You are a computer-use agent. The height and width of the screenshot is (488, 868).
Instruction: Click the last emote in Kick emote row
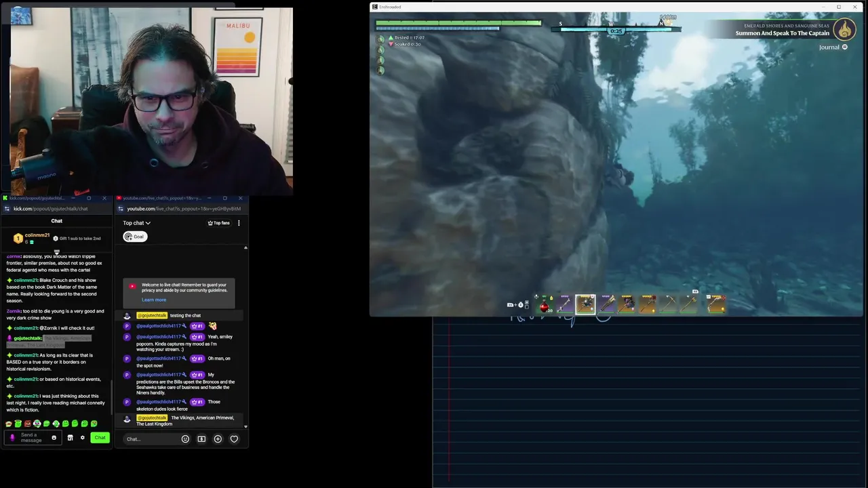[x=94, y=424]
